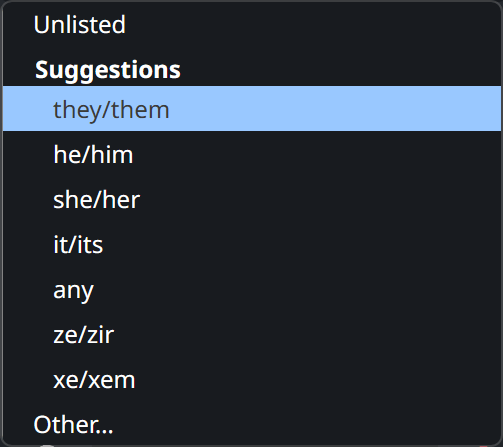503x447 pixels.
Task: Click the highlighted they/them row
Action: point(252,109)
